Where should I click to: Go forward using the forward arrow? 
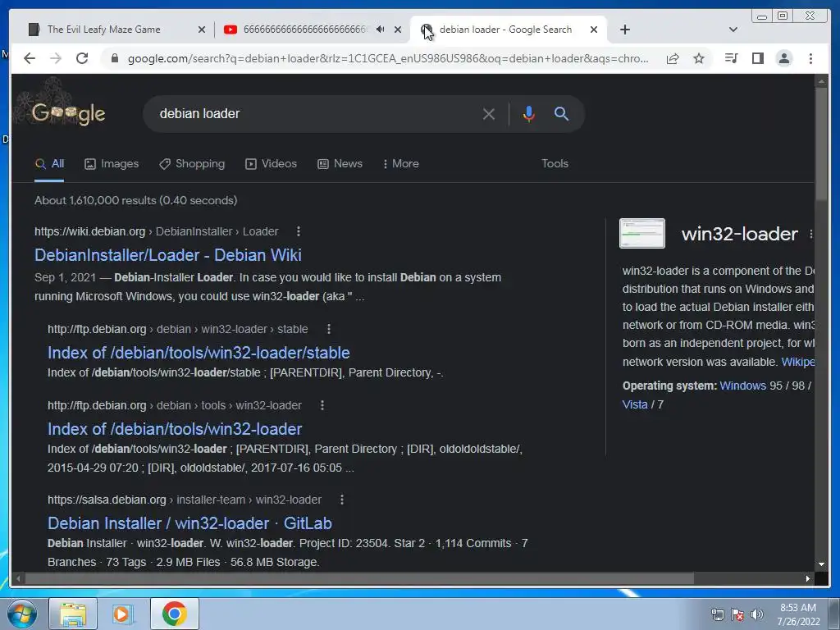click(56, 58)
